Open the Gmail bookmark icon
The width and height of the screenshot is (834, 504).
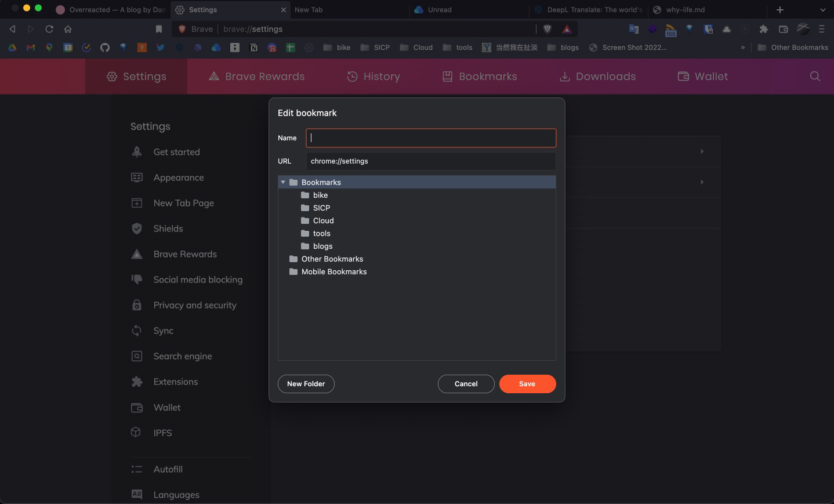pyautogui.click(x=30, y=48)
